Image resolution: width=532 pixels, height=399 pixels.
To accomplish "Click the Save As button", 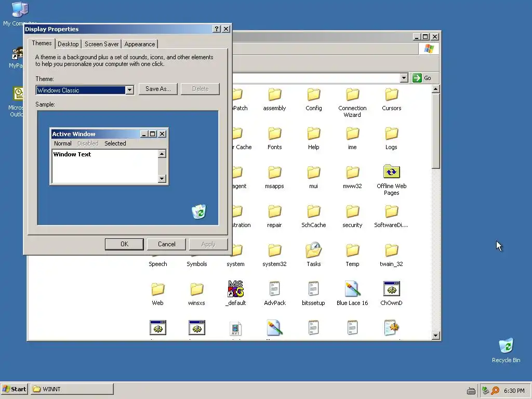I will pyautogui.click(x=158, y=89).
